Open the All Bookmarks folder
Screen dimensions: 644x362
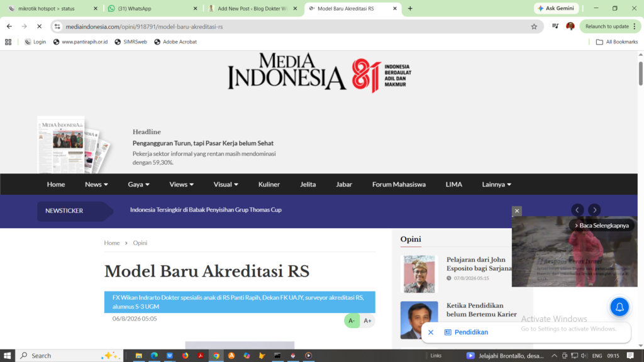617,42
